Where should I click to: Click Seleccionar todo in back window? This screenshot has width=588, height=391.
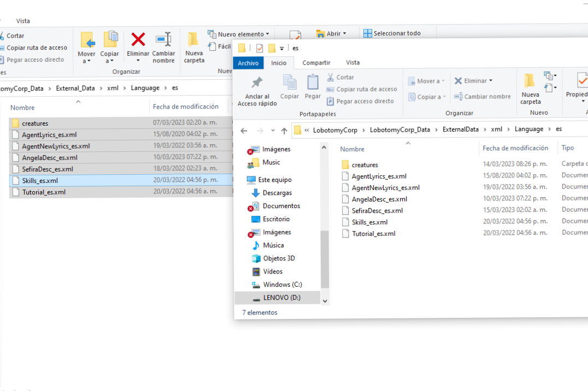[x=392, y=33]
